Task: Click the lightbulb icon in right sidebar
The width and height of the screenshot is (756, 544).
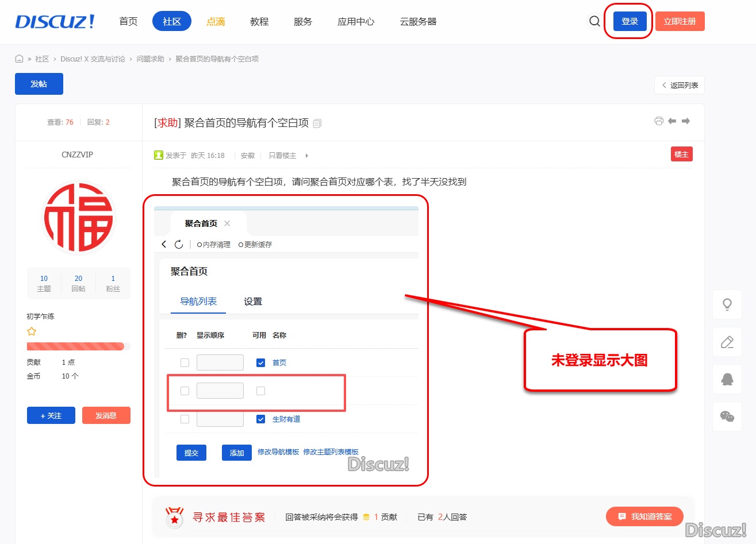Action: [727, 304]
